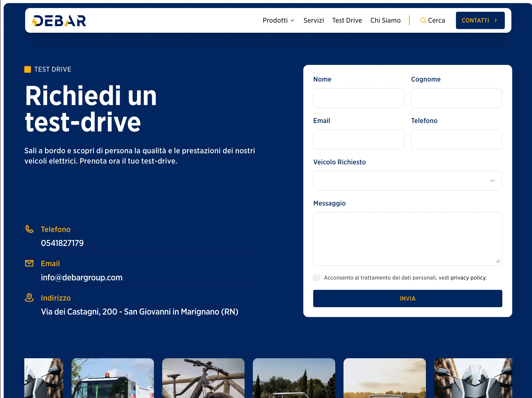Click the phone handset icon
This screenshot has width=532, height=398.
(x=29, y=229)
